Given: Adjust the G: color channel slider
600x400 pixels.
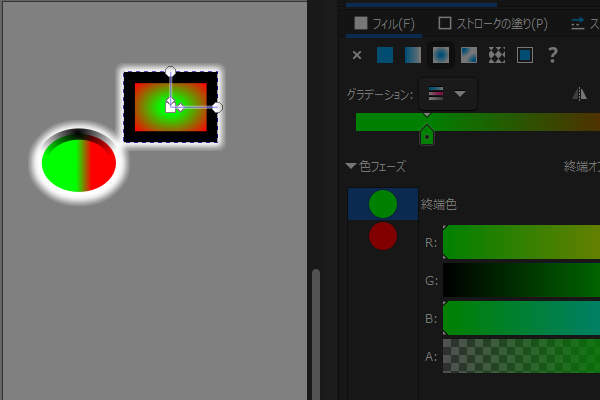Looking at the screenshot, I should 521,280.
